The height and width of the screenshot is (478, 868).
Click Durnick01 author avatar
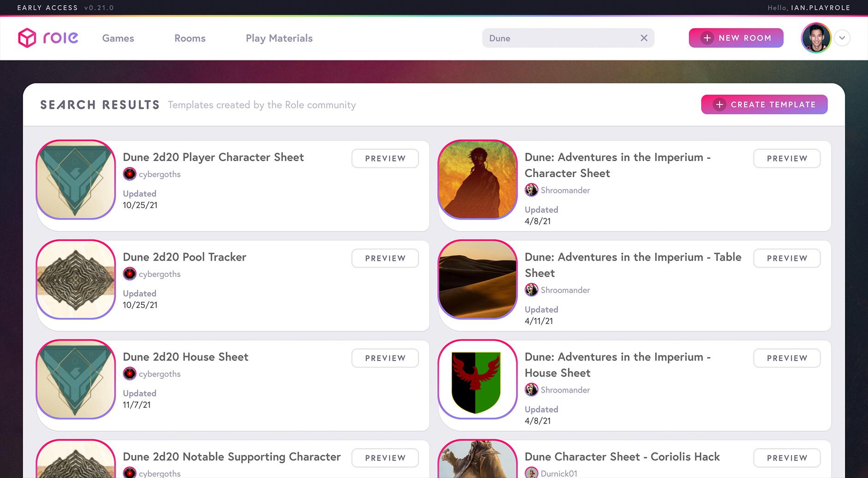[x=531, y=473]
